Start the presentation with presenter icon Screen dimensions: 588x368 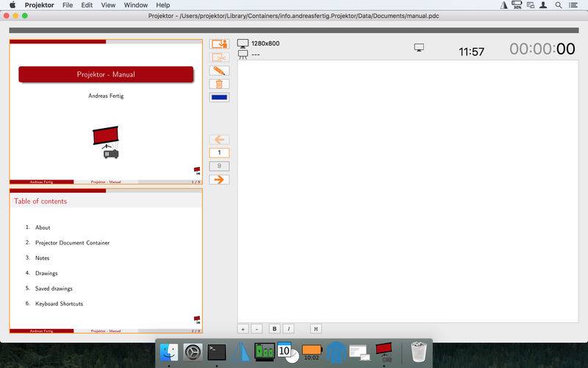[x=219, y=44]
